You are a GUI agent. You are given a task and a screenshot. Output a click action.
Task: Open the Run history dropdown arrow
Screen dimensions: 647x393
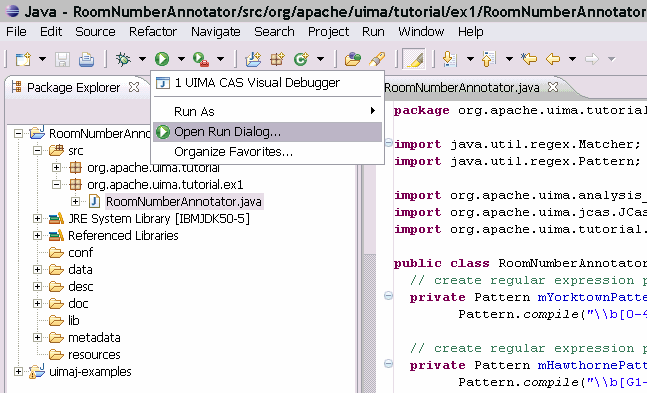click(181, 59)
